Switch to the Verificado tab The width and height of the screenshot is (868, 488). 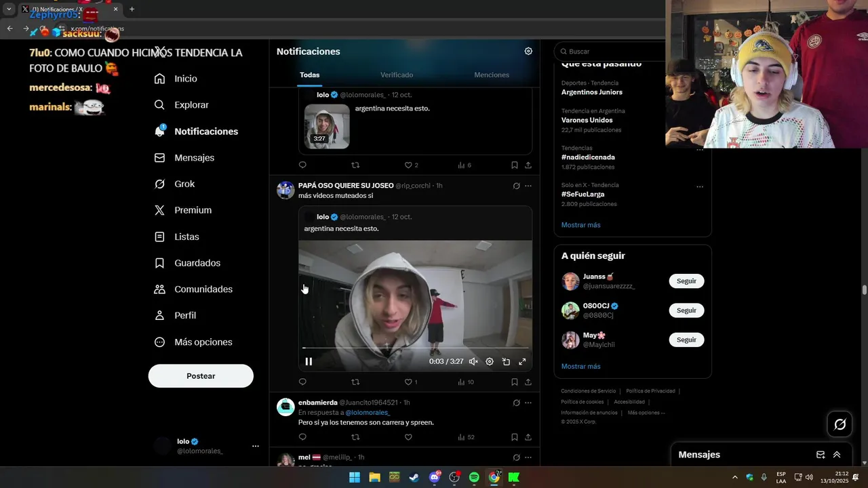click(397, 75)
